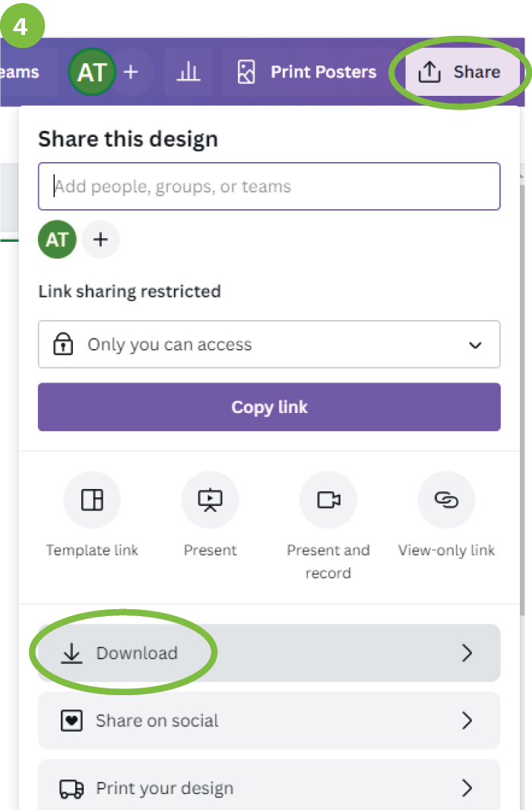Click the Copy link button
This screenshot has height=810, width=532.
pyautogui.click(x=269, y=407)
